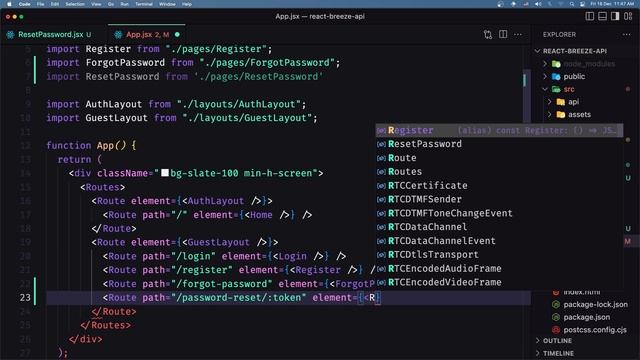Screen dimensions: 640x360
Task: Pick RTCDTMFToneChangeEvent suggestion
Action: point(499,213)
